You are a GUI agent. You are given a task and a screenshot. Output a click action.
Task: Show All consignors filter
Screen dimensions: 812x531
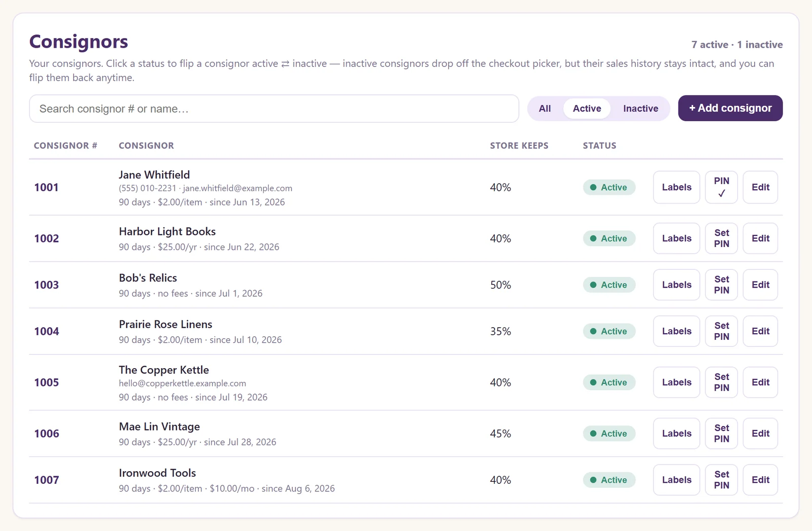[545, 109]
